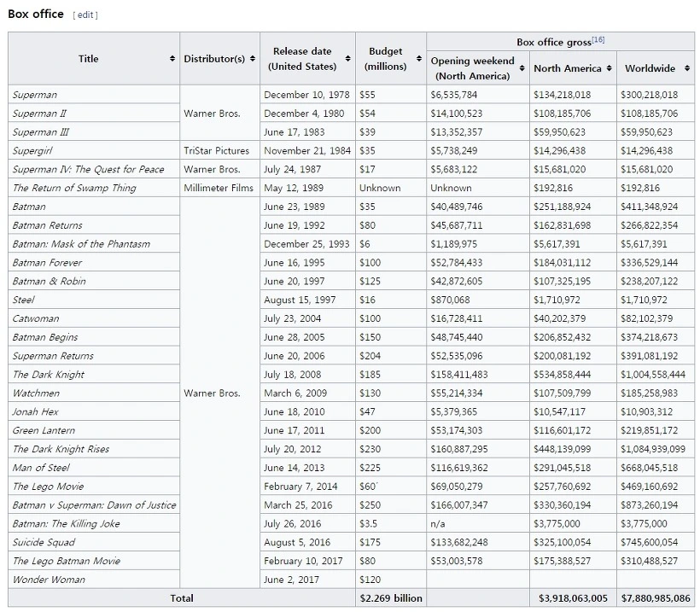
Task: Click the Box office section heading
Action: 36,15
